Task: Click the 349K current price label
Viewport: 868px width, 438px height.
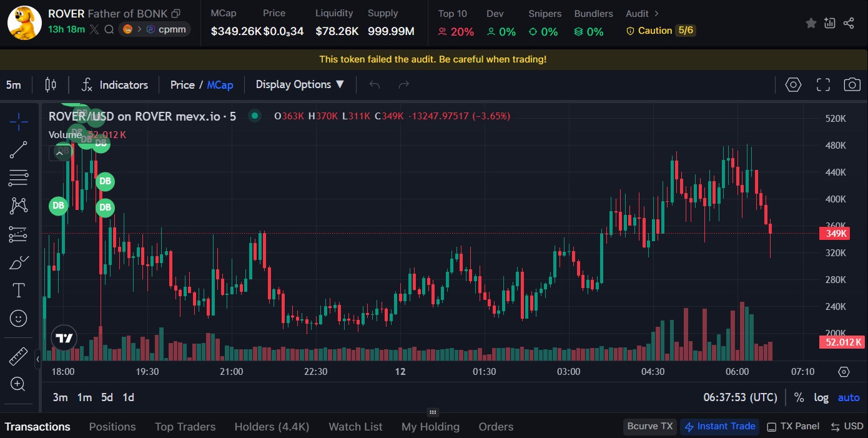Action: point(836,234)
